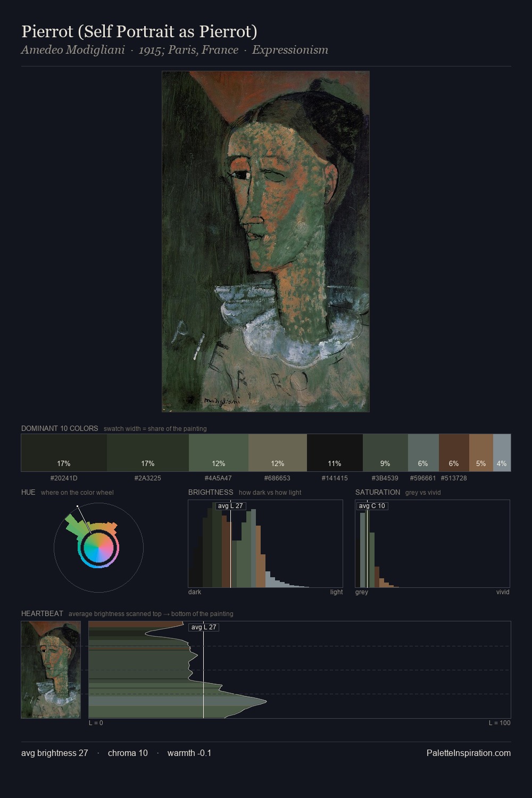532x798 pixels.
Task: Click the 'BRIGHTNESS' section heading
Action: (x=211, y=492)
